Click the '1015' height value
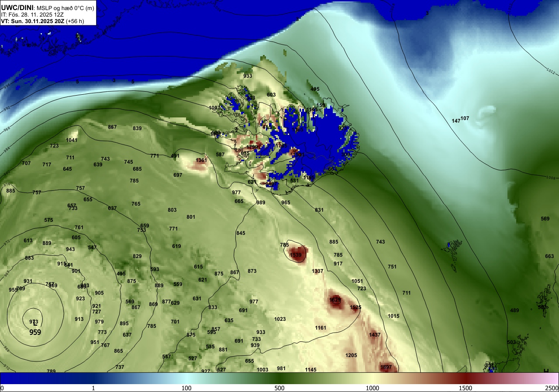Viewport: 559px width, 392px height. pyautogui.click(x=393, y=316)
